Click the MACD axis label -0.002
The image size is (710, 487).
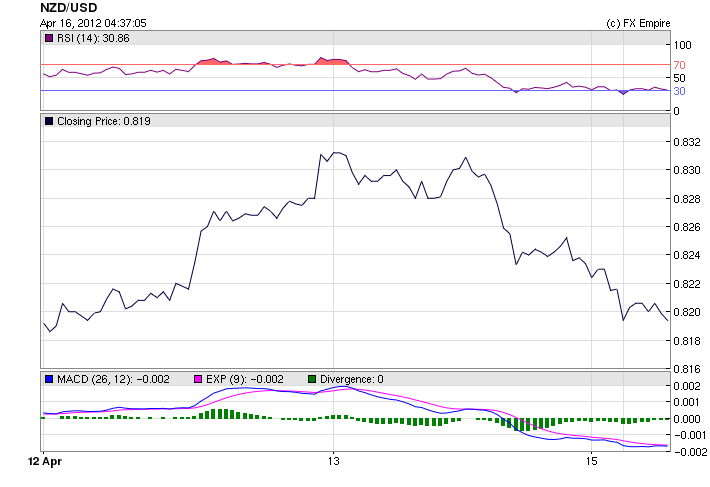[690, 452]
